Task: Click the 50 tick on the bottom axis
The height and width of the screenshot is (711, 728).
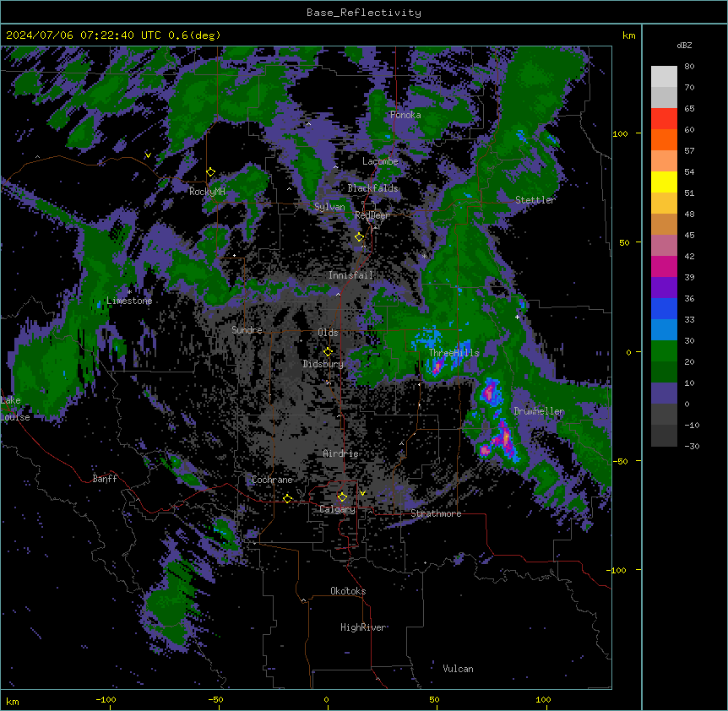Action: 435,699
